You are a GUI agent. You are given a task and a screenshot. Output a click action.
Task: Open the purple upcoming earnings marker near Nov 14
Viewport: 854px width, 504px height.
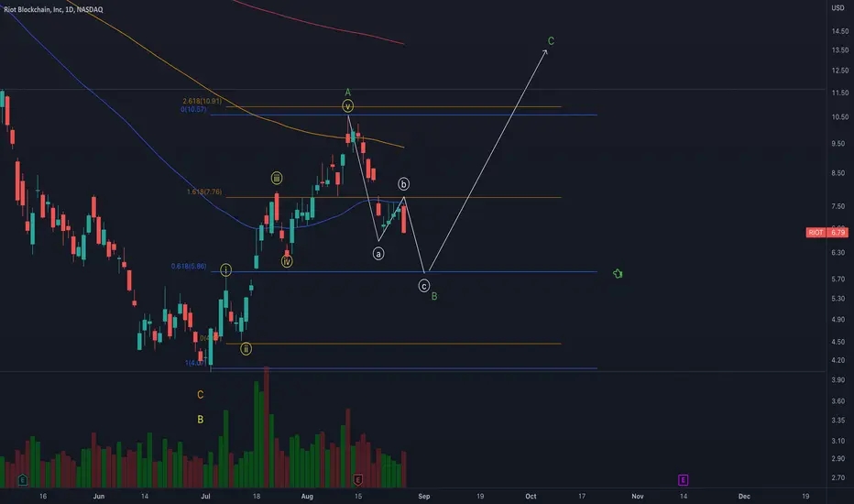click(x=683, y=480)
